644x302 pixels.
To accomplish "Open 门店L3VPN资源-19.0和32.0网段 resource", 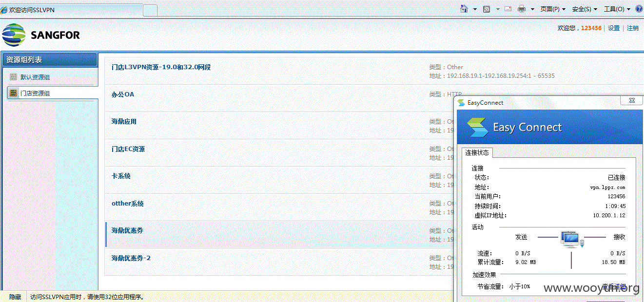I will point(161,67).
